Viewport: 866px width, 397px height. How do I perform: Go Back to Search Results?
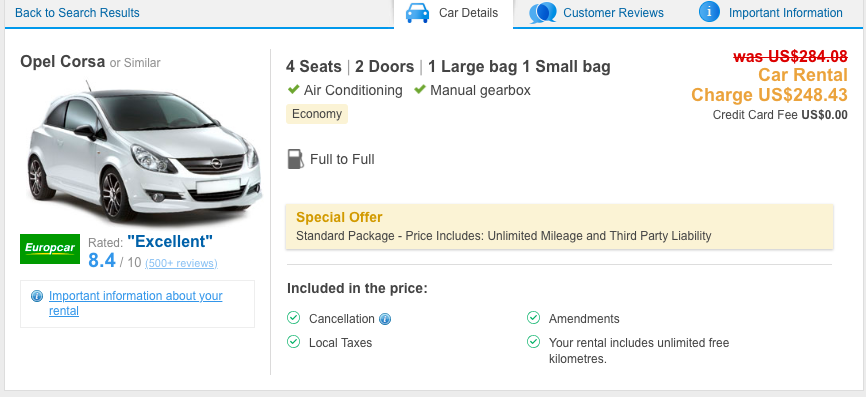coord(77,13)
